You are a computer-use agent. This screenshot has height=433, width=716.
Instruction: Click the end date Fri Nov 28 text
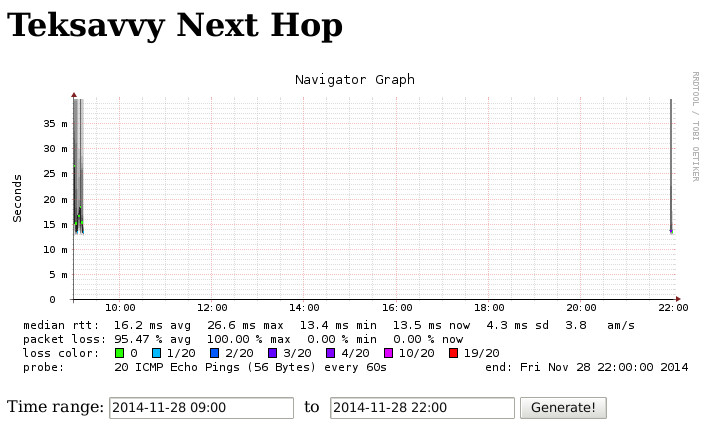click(586, 367)
